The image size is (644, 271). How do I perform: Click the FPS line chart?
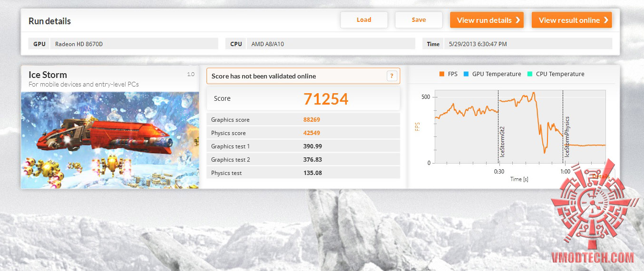[x=520, y=126]
